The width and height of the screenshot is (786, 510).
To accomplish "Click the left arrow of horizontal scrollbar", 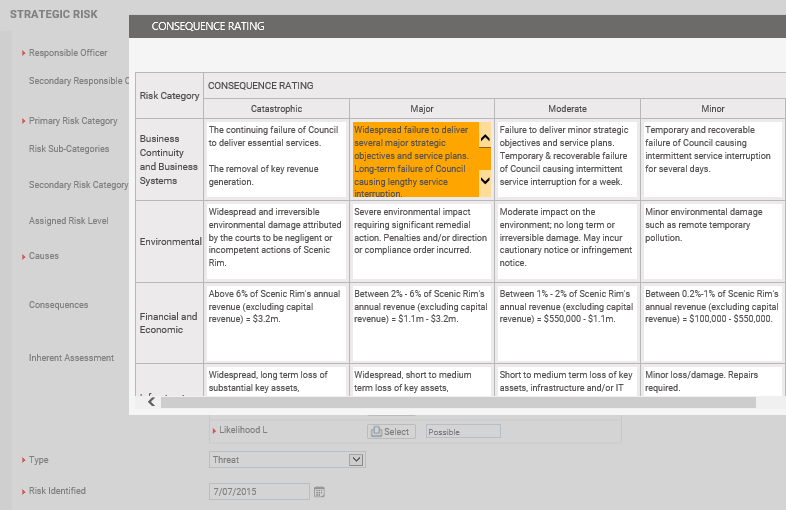I will tap(151, 402).
